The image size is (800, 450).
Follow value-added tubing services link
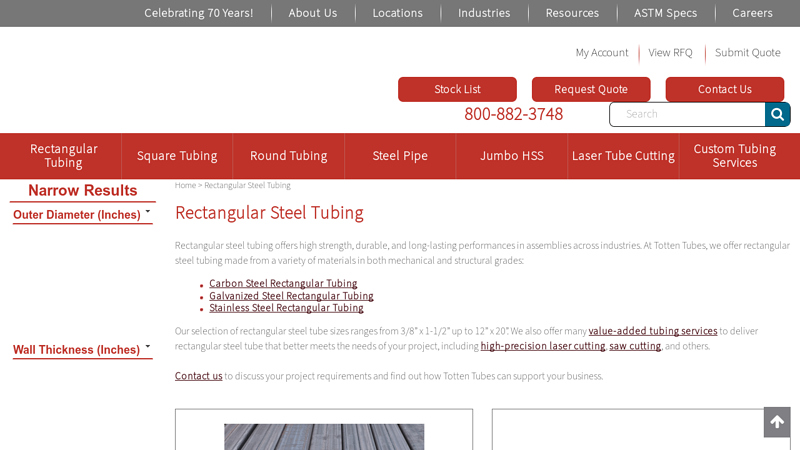point(653,331)
